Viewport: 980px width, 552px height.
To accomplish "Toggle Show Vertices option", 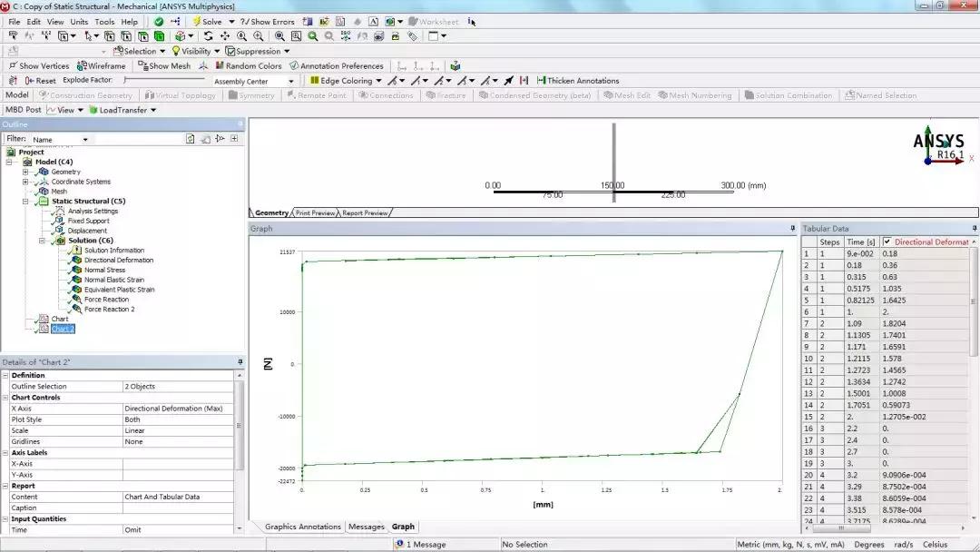I will point(13,66).
